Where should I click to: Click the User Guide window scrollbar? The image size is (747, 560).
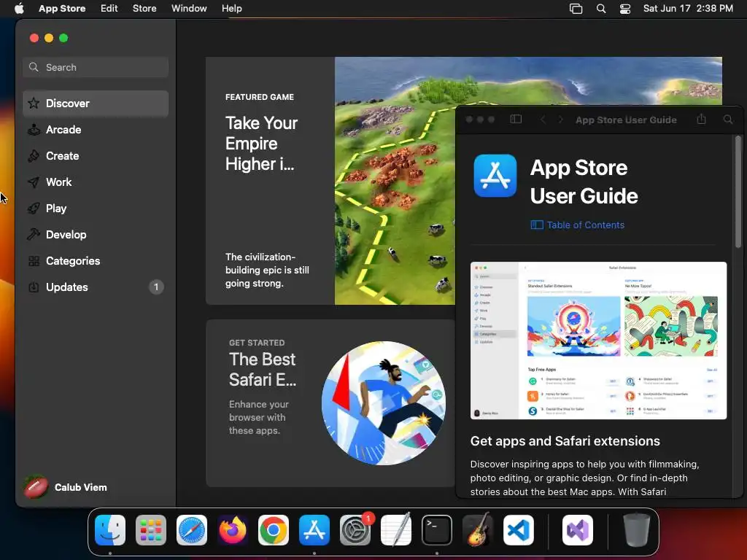pos(738,192)
